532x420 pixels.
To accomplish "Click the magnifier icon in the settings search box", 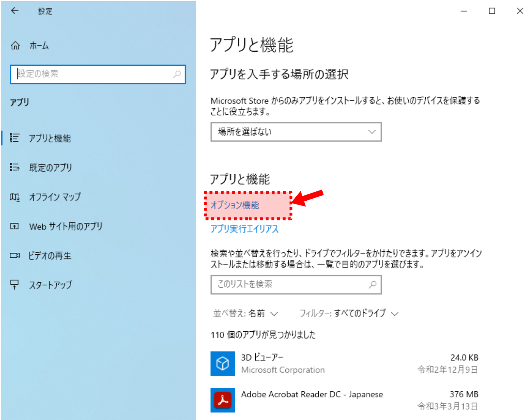I will click(x=177, y=74).
